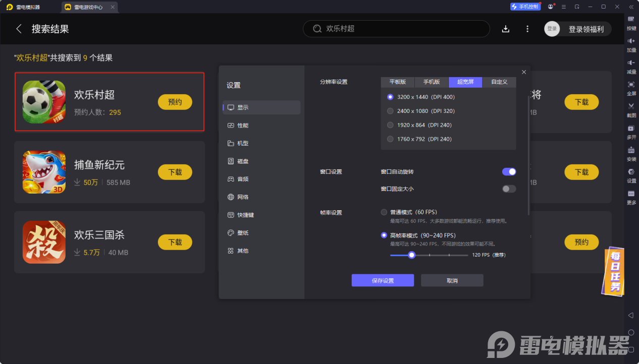Viewport: 639px width, 364px height.
Task: Open the three-dot menu in header
Action: pyautogui.click(x=527, y=29)
